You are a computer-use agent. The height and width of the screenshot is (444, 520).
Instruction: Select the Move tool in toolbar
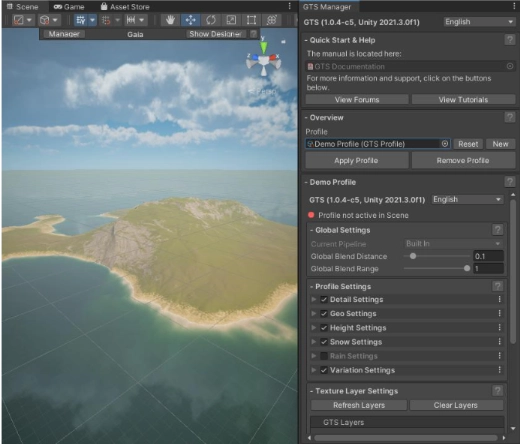(191, 20)
